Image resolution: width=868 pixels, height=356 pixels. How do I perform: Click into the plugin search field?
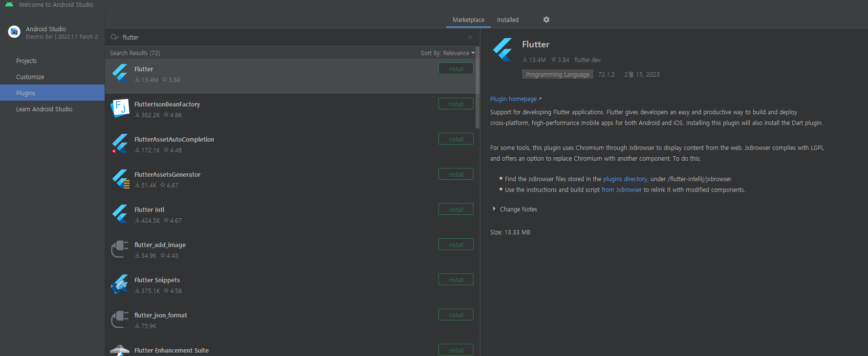click(293, 37)
